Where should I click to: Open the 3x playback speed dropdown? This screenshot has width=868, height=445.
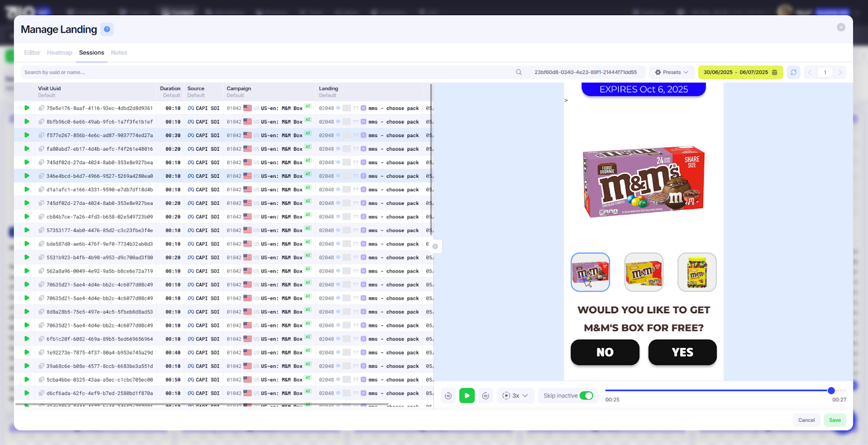point(515,396)
